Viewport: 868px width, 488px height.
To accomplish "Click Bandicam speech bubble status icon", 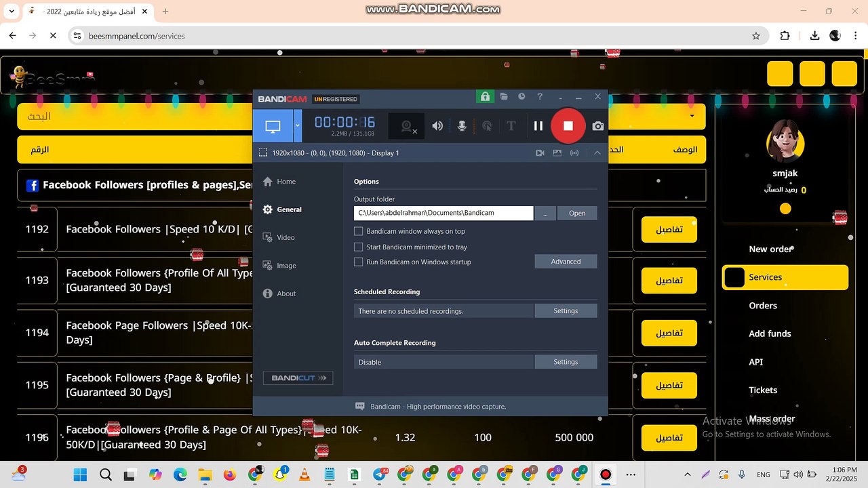I will [x=360, y=407].
